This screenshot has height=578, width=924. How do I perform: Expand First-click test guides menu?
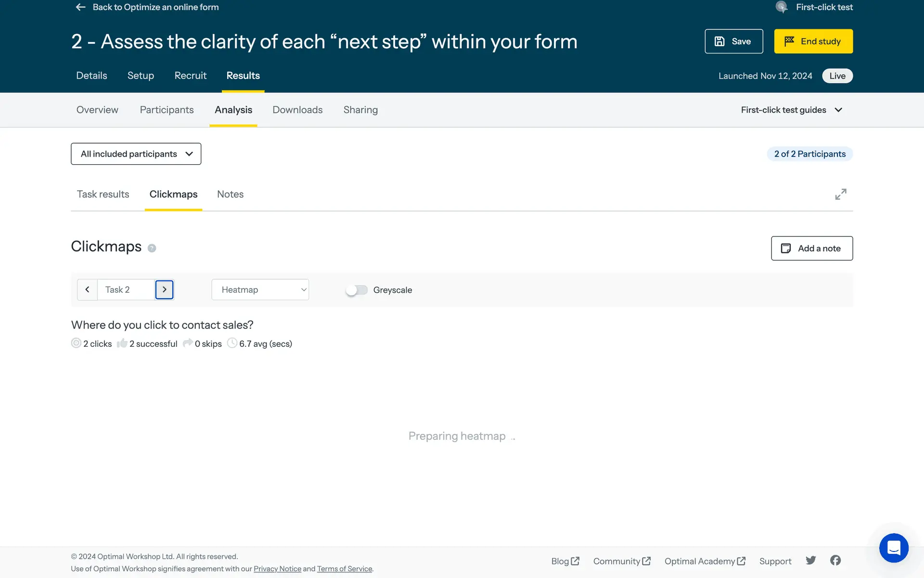pos(791,110)
